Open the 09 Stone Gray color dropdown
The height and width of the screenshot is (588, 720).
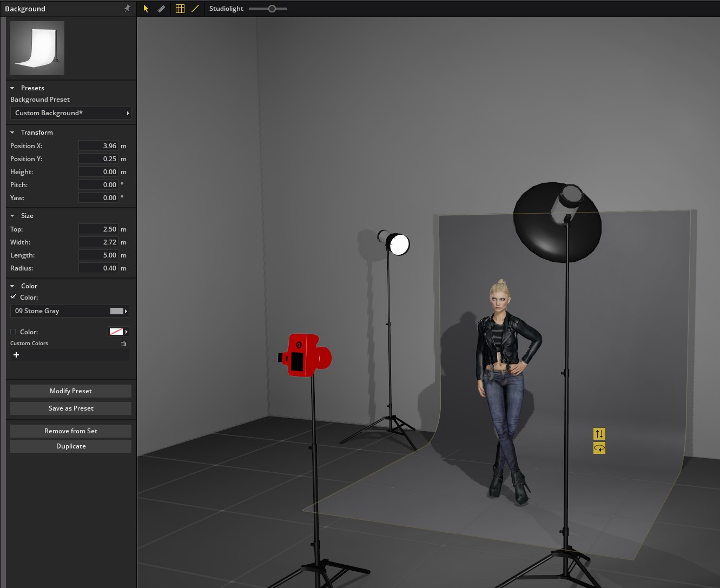coord(70,311)
